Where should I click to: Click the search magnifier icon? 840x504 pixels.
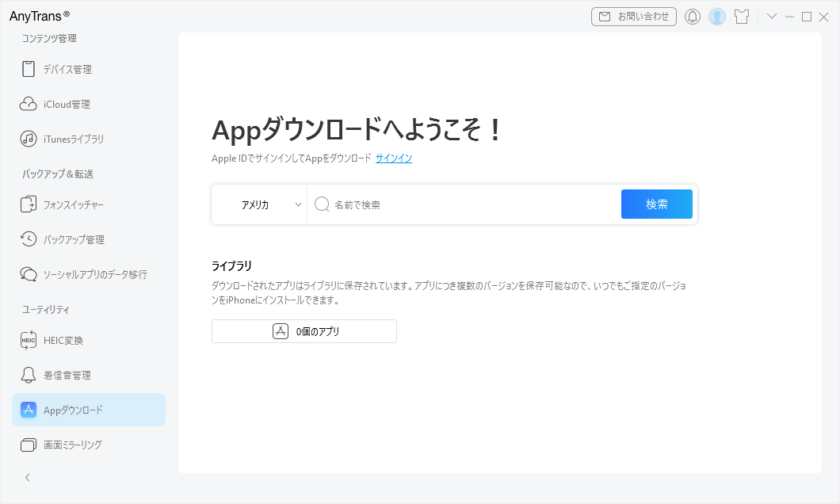tap(322, 204)
